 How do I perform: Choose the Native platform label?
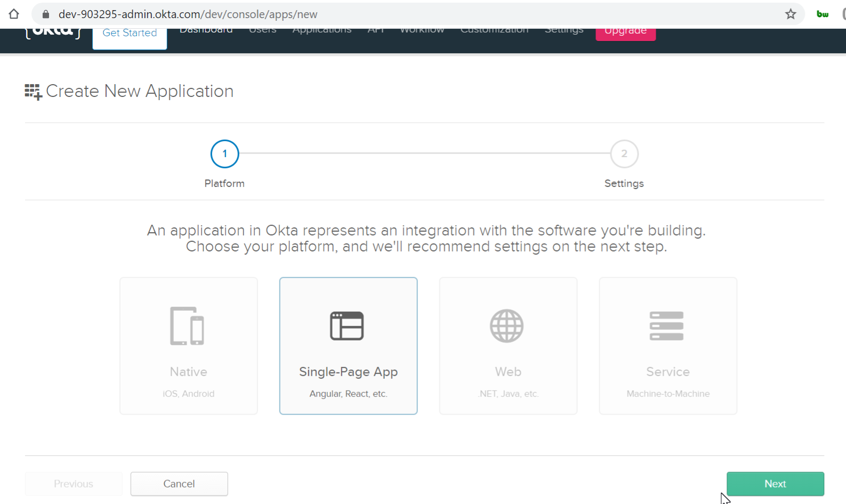pos(189,372)
